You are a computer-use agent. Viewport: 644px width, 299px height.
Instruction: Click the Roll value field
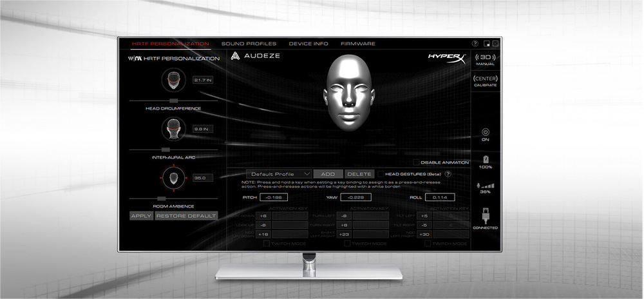[440, 197]
